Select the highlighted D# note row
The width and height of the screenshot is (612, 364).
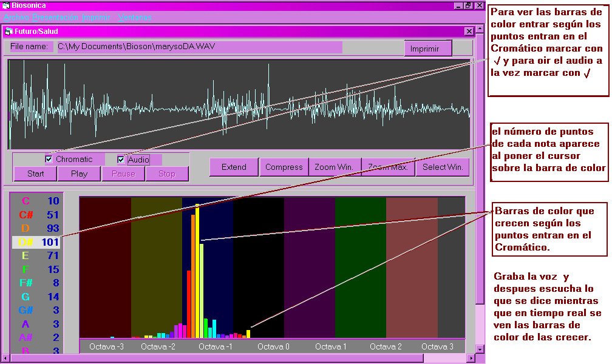point(36,242)
